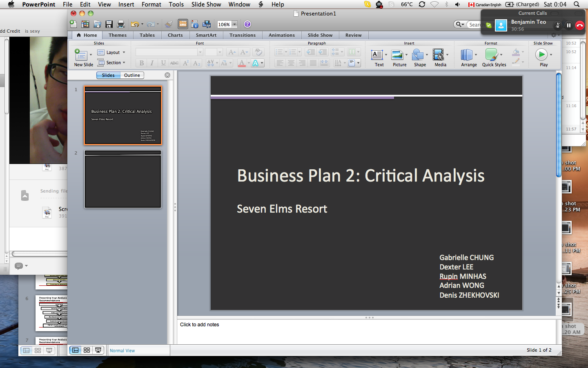The image size is (588, 368).
Task: Open the Media Browser icon in toolbar
Action: [207, 25]
